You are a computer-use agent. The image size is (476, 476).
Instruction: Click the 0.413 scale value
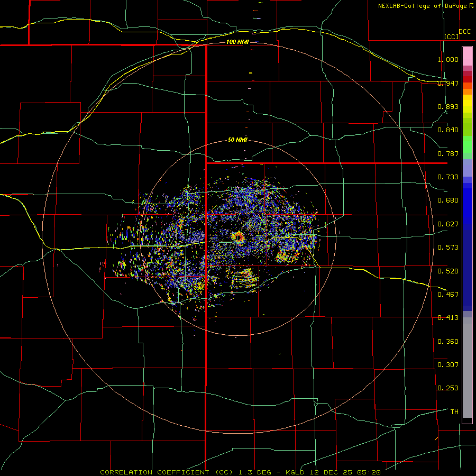point(448,318)
